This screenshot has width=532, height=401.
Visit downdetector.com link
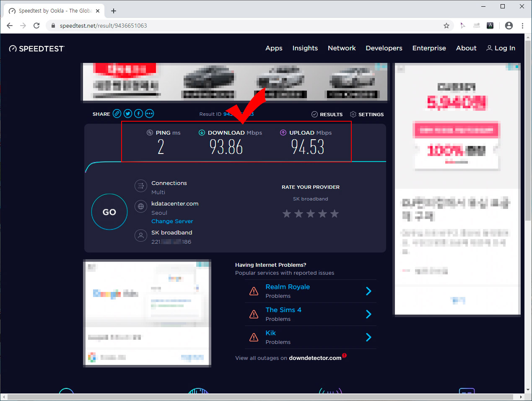pyautogui.click(x=315, y=358)
